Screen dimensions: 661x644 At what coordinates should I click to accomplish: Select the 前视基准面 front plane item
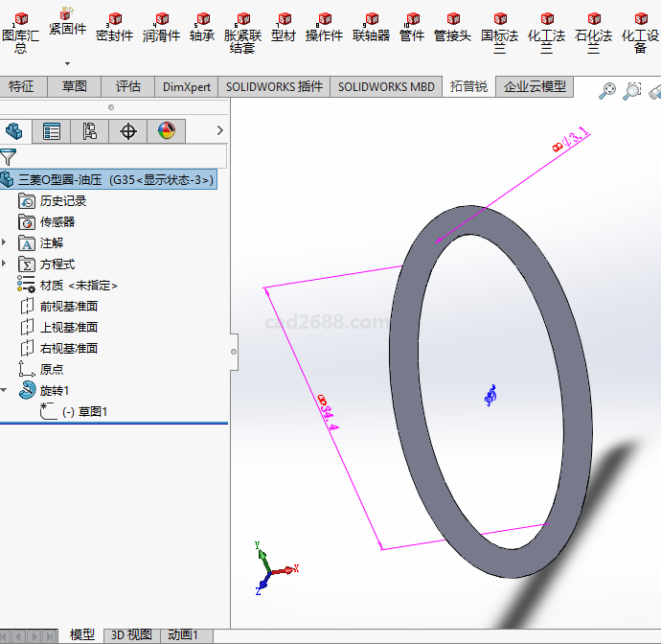point(68,307)
